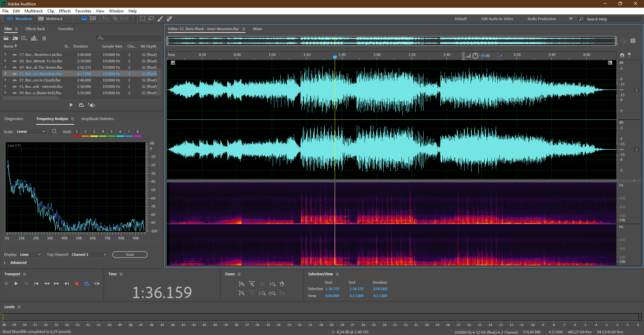Sort files by Duration column header
The image size is (644, 335).
[80, 46]
